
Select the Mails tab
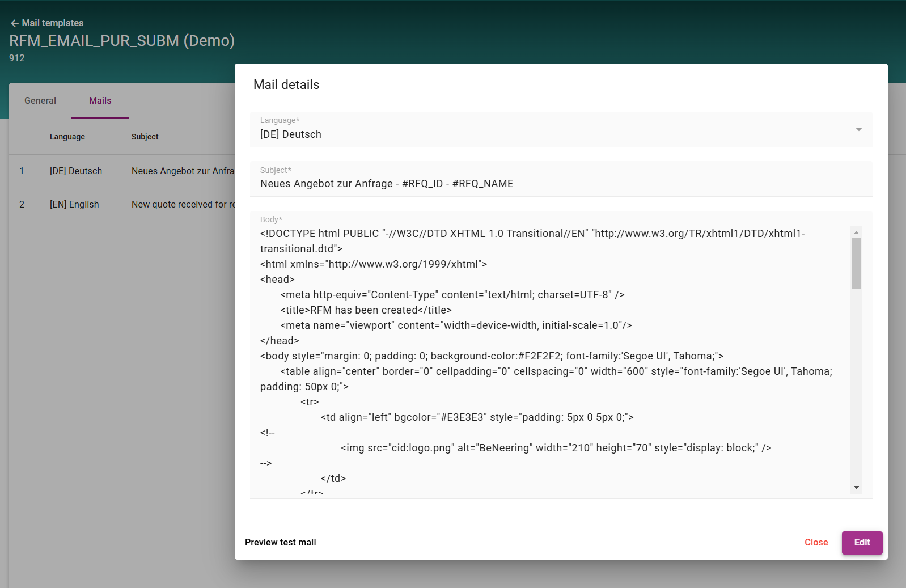click(100, 101)
